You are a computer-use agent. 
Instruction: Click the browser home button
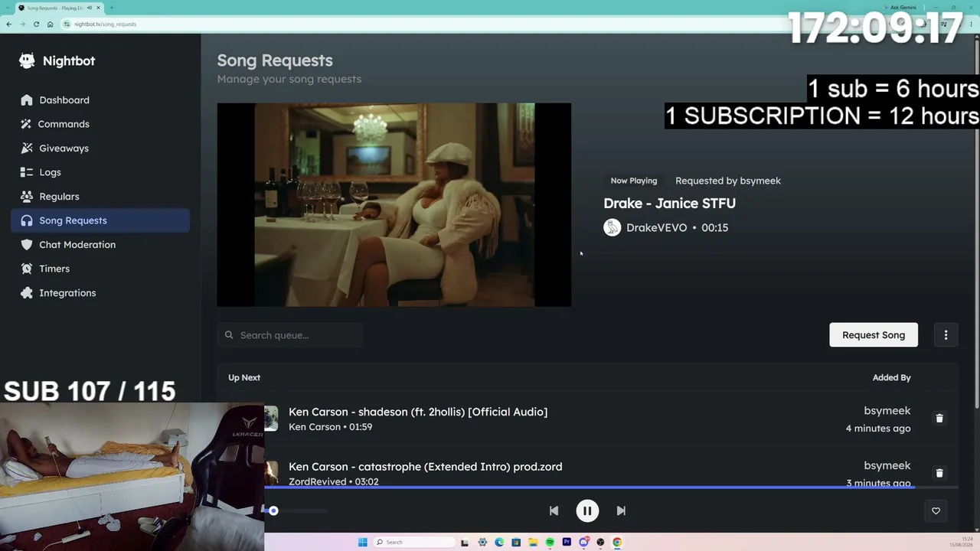coord(50,24)
